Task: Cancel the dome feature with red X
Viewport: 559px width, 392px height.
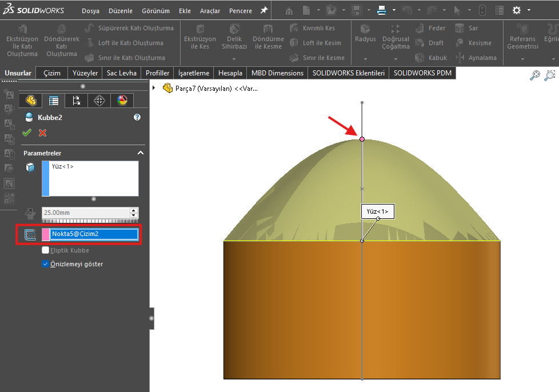Action: [42, 133]
